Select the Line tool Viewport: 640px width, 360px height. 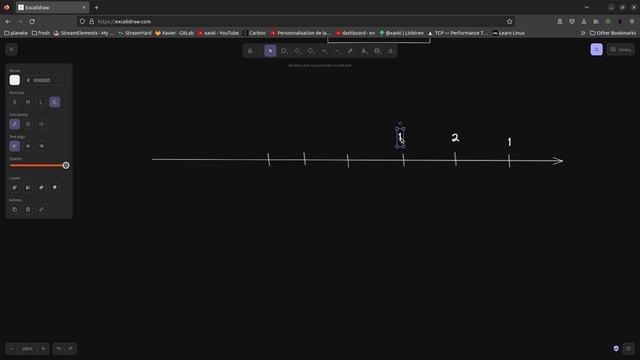coord(337,51)
